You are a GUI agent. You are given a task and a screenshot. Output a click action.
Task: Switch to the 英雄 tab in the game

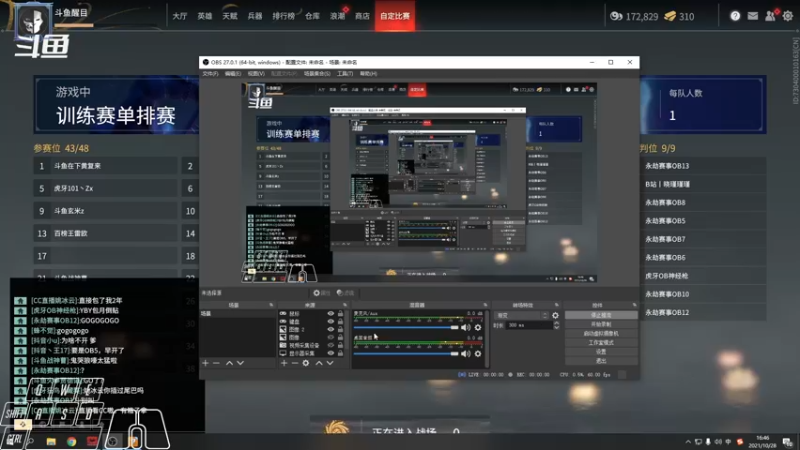(205, 16)
